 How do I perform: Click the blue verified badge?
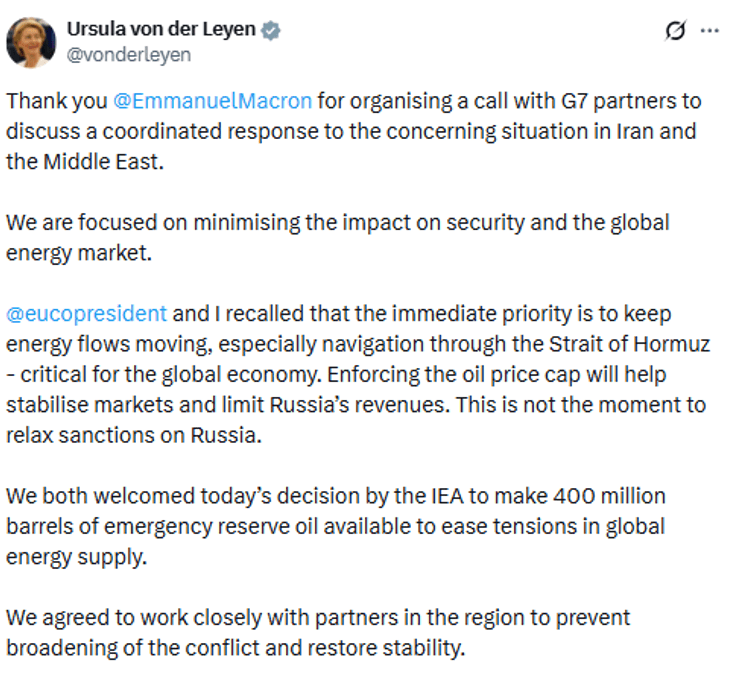click(271, 31)
